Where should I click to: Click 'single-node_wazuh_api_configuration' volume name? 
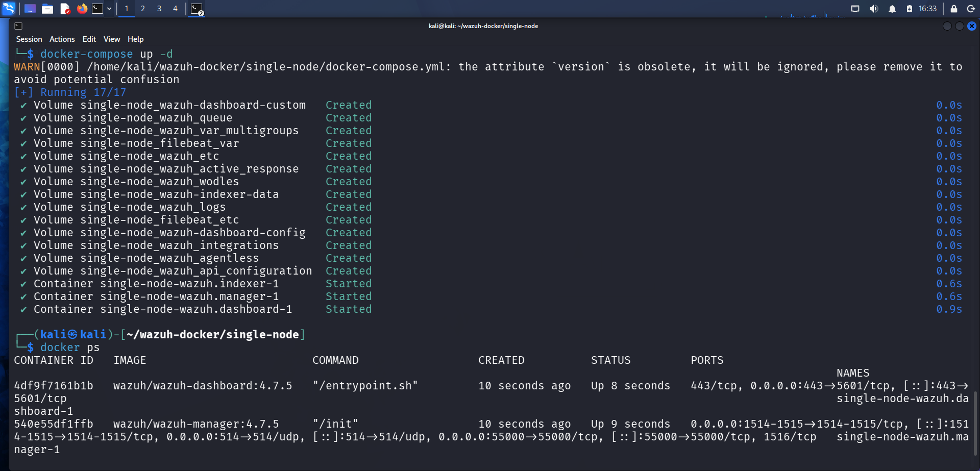pyautogui.click(x=196, y=271)
